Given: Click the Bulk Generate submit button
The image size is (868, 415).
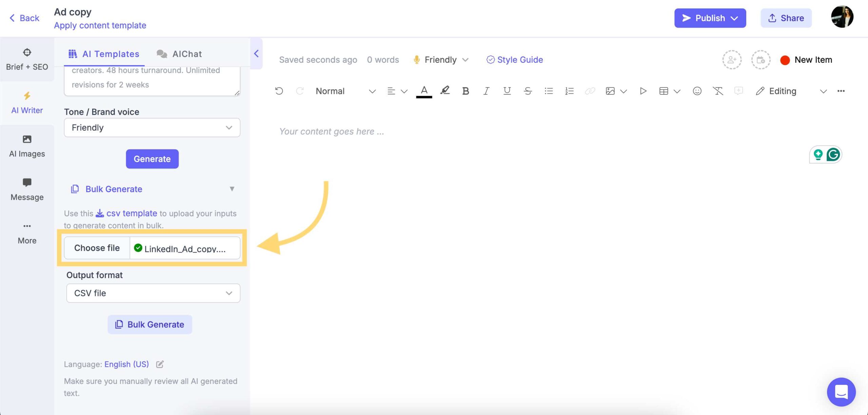Looking at the screenshot, I should pyautogui.click(x=150, y=325).
